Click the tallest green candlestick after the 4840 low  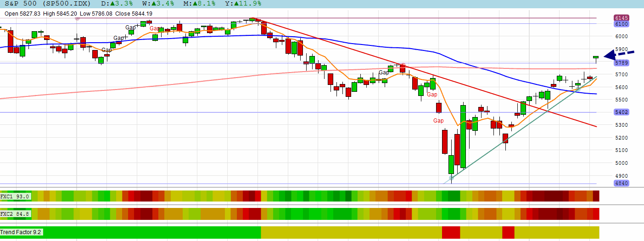(463, 136)
